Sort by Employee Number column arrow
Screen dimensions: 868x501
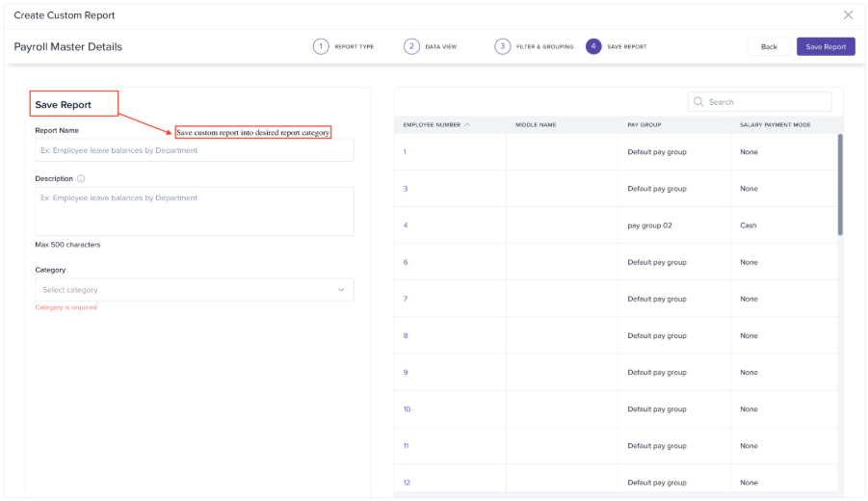point(467,125)
